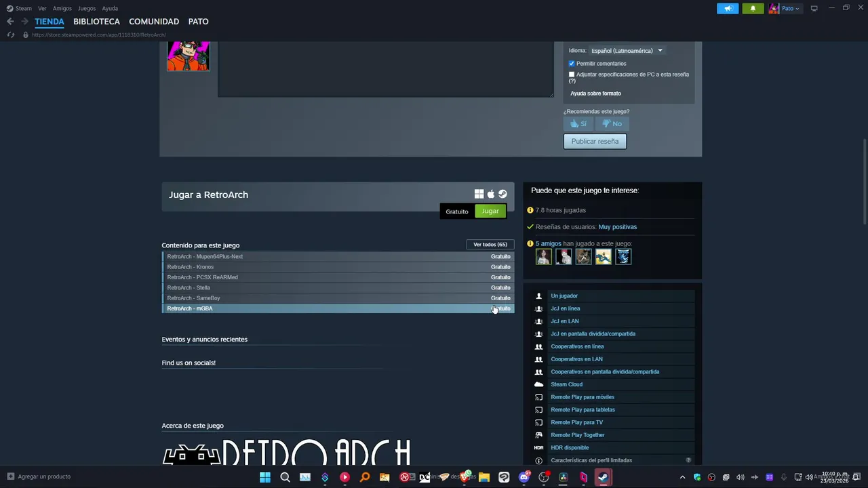Open Ayuda sobre formato link

pos(595,94)
